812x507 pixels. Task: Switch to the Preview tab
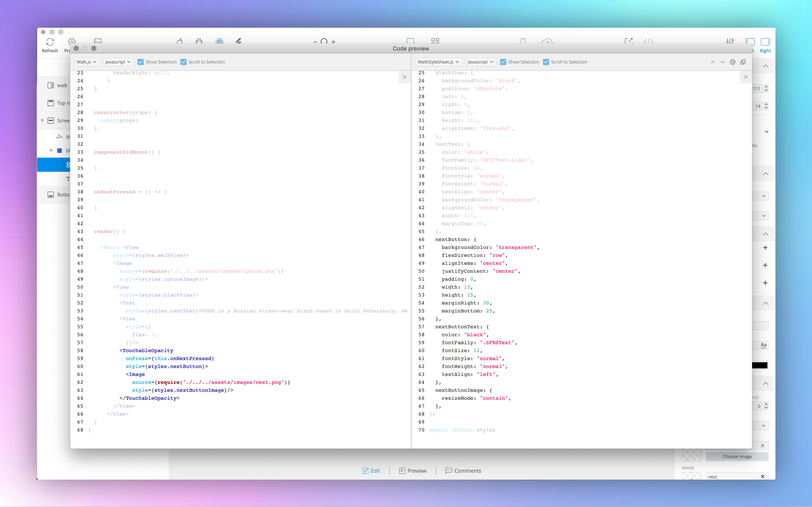point(413,470)
